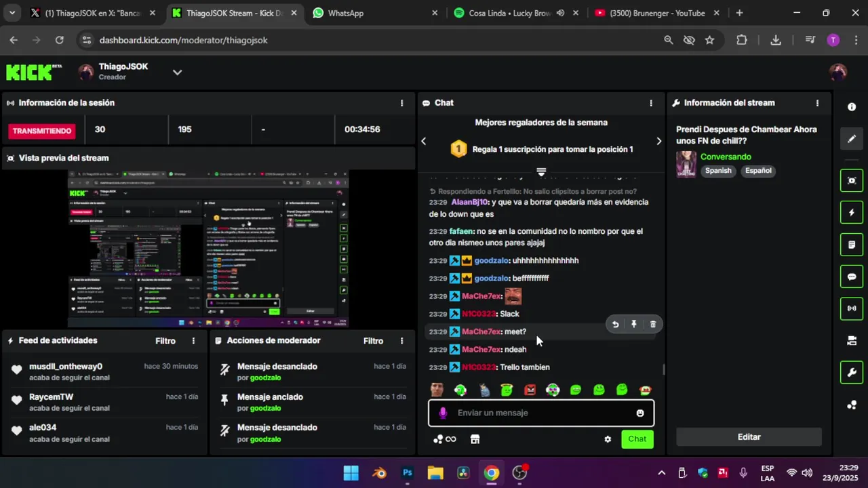Image resolution: width=868 pixels, height=488 pixels.
Task: Toggle the moderator actions note sidebar icon
Action: (x=852, y=244)
